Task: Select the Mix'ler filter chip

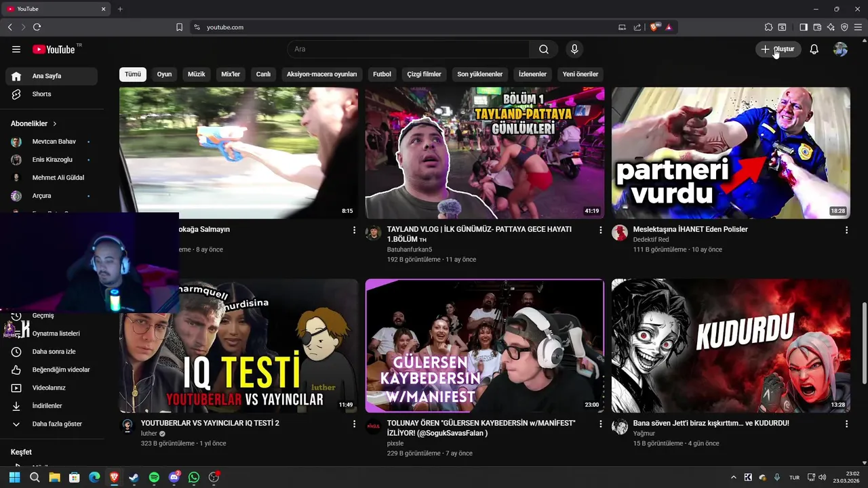Action: coord(231,74)
